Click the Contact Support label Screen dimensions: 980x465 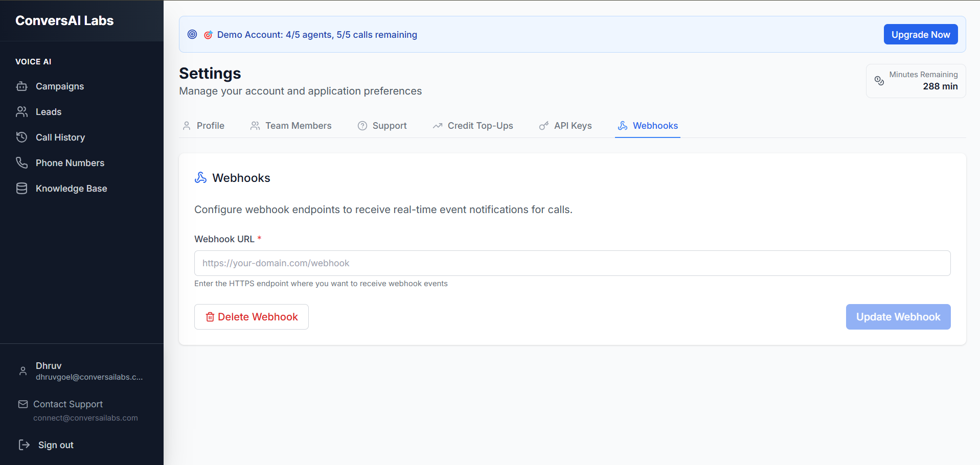(x=68, y=404)
